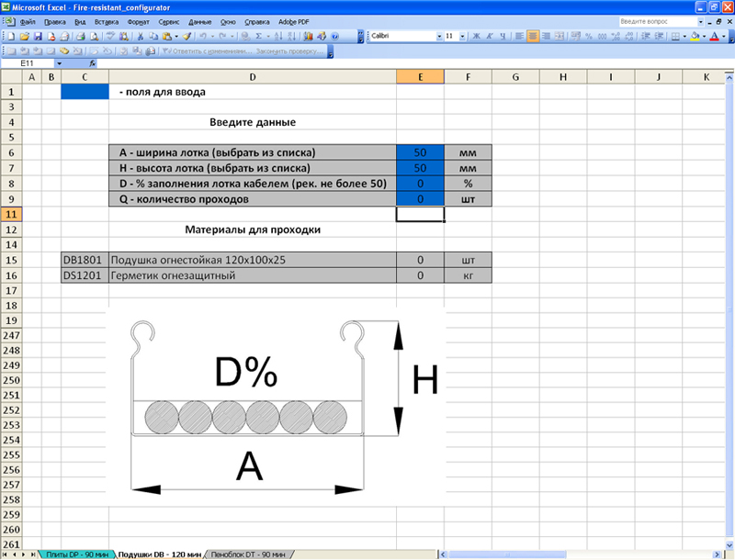Viewport: 735px width, 560px height.
Task: Switch to sheet Плиты DP - 90 мин
Action: click(77, 554)
